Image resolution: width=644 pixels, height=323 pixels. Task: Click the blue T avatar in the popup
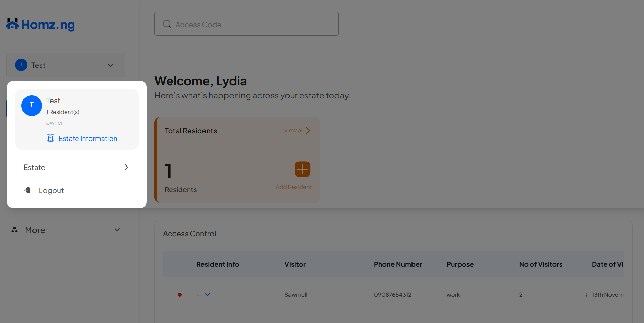pyautogui.click(x=31, y=106)
